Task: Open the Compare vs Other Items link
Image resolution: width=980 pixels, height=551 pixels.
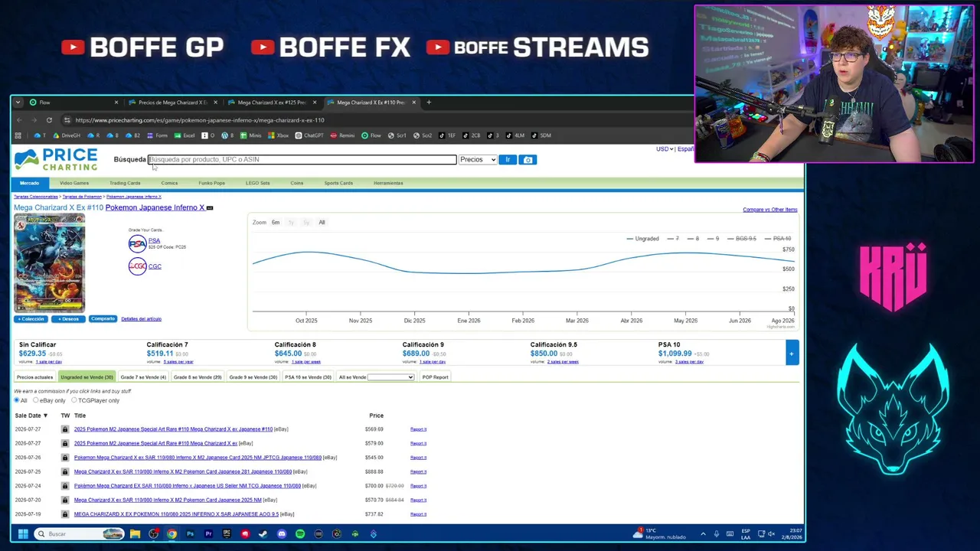Action: pos(769,210)
